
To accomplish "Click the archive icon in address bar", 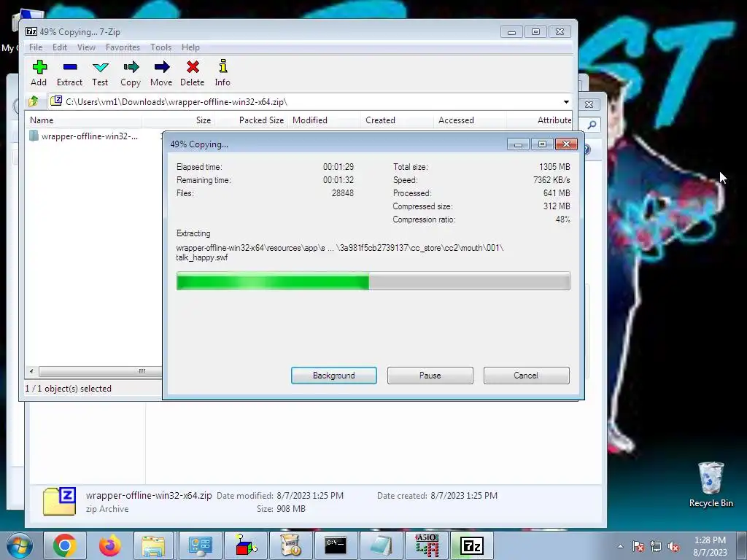I will [56, 101].
